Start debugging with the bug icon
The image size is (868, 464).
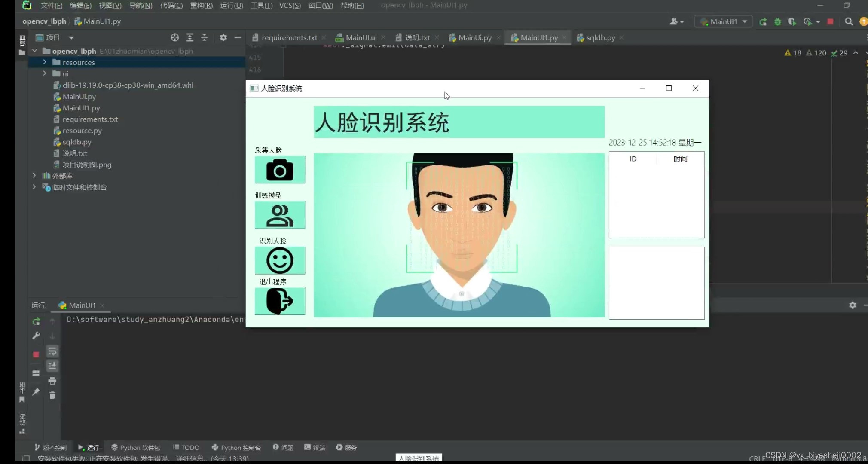778,21
